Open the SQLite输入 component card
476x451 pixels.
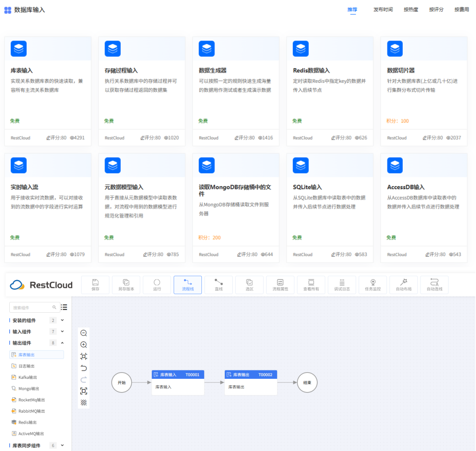coord(330,208)
